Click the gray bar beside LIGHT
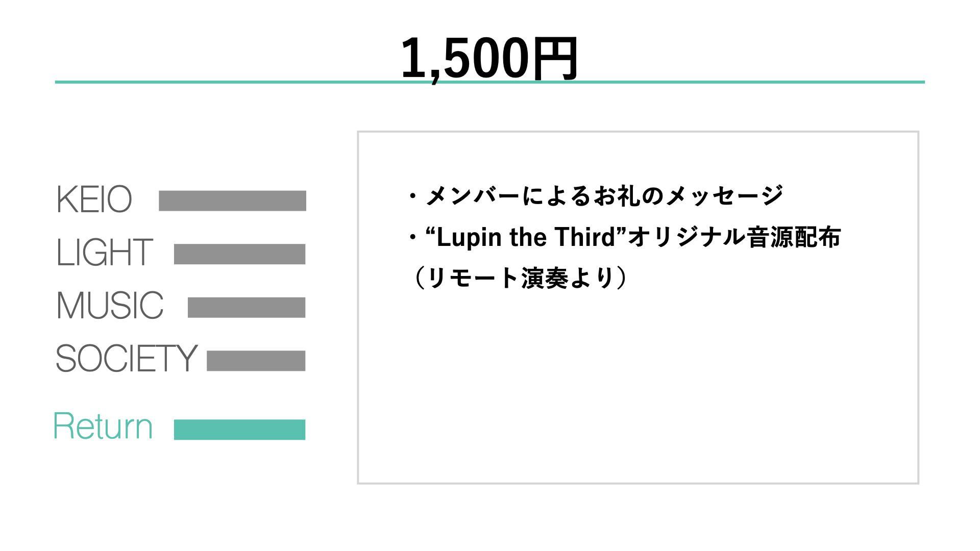 239,254
